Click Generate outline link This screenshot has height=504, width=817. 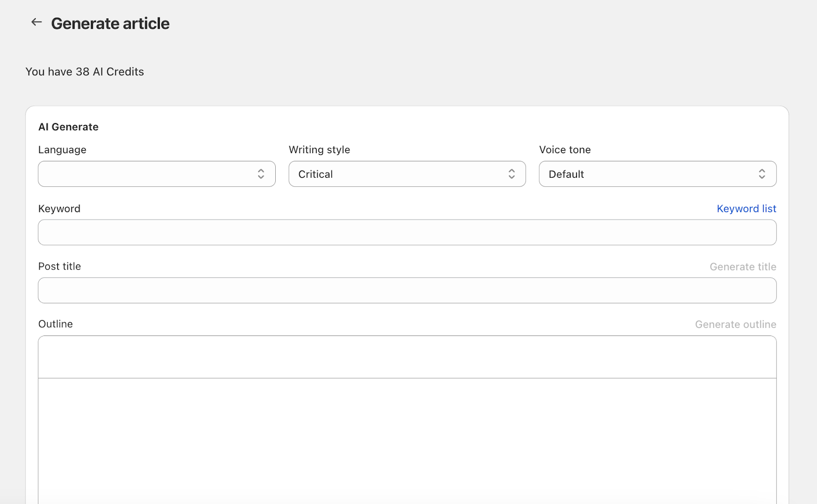735,324
